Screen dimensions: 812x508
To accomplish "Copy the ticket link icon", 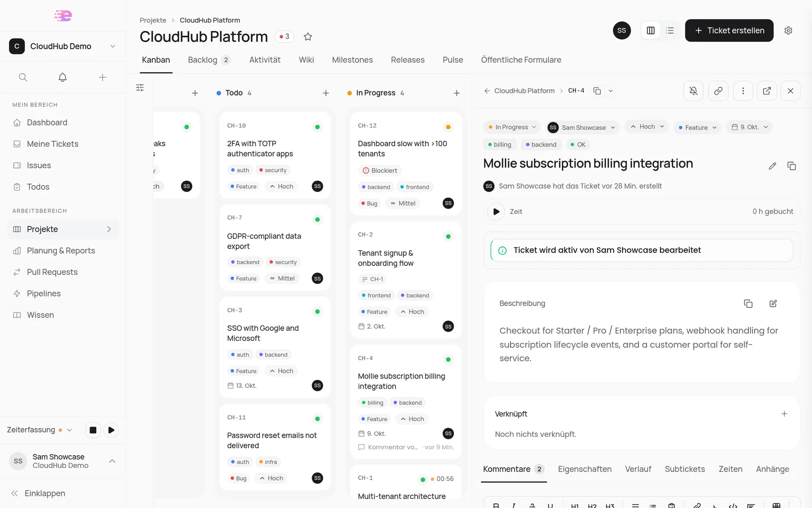I will point(718,91).
